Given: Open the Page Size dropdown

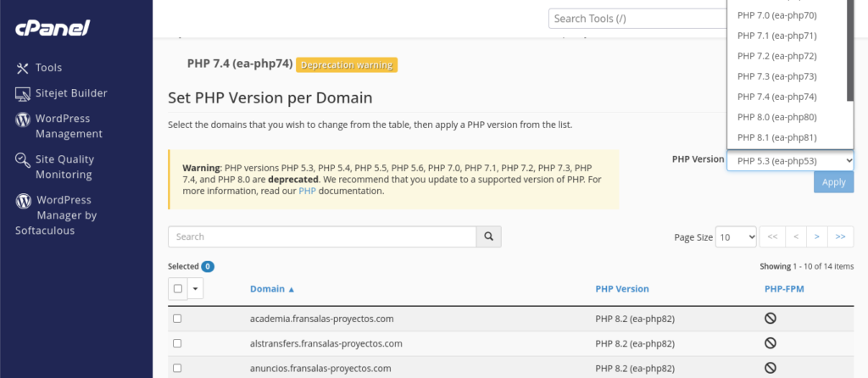Looking at the screenshot, I should [x=736, y=236].
